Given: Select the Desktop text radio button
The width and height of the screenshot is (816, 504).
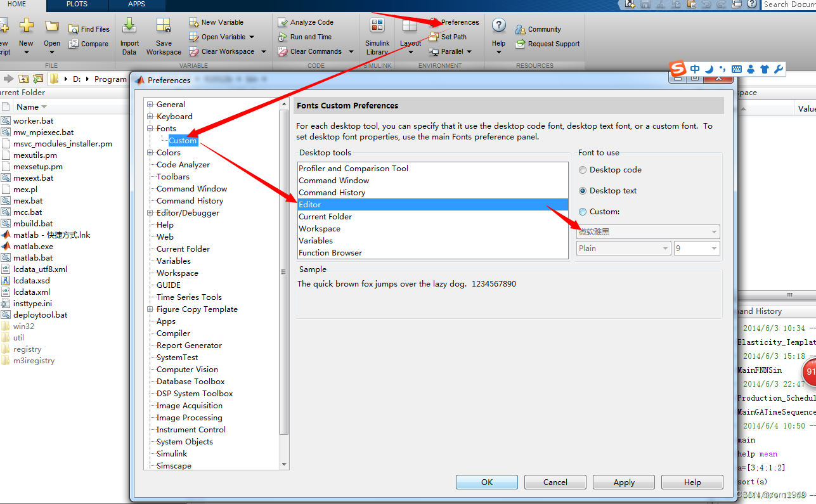Looking at the screenshot, I should point(583,191).
